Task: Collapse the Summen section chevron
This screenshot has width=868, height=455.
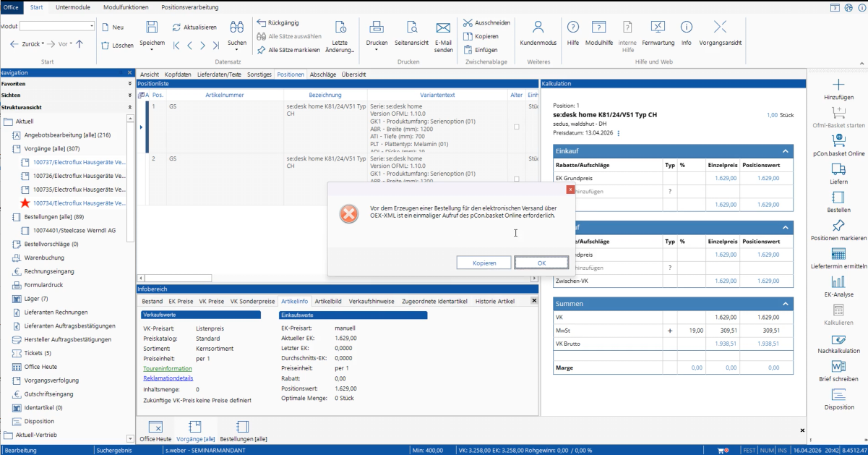Action: tap(786, 304)
